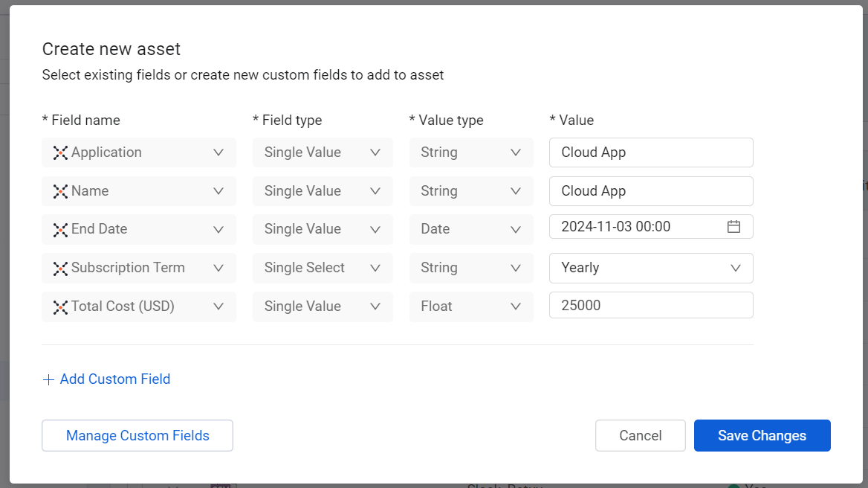Click the End Date value input 2024-11-03
This screenshot has width=868, height=488.
pos(632,227)
